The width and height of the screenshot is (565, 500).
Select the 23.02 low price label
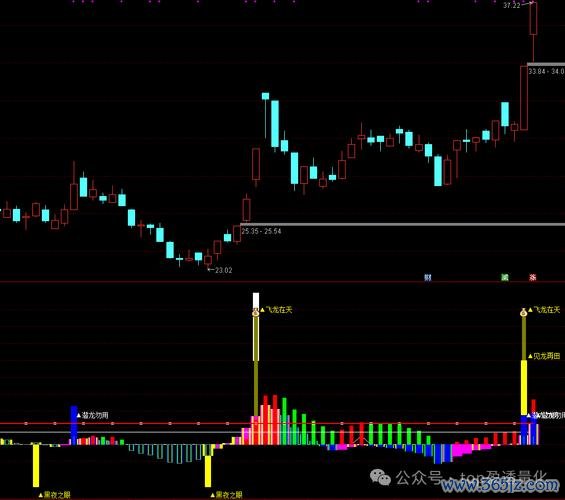[x=224, y=270]
